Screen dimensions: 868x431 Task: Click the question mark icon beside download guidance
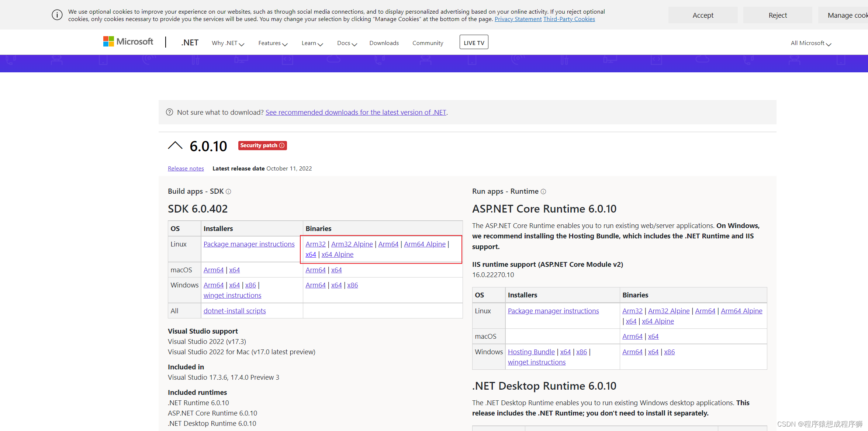pyautogui.click(x=169, y=112)
